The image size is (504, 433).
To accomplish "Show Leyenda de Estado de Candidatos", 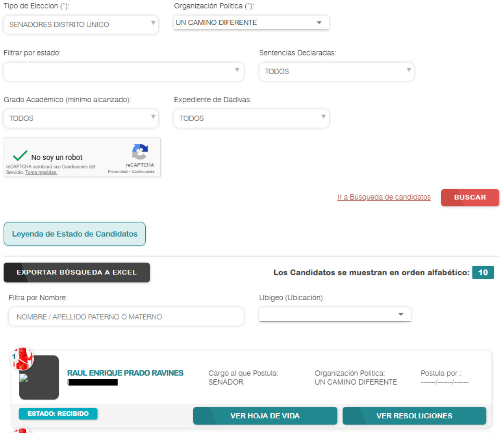I will [x=75, y=234].
